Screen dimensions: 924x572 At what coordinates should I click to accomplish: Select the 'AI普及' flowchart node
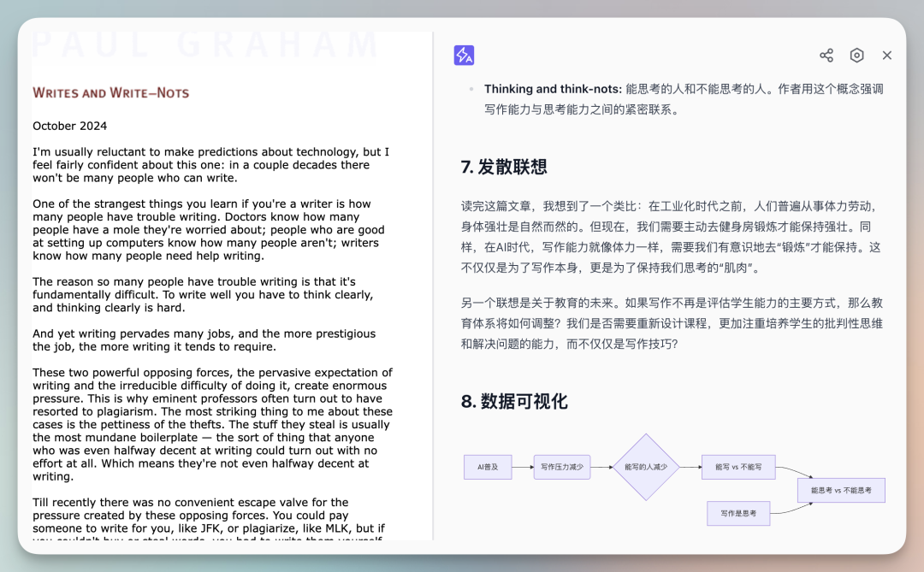[x=488, y=467]
